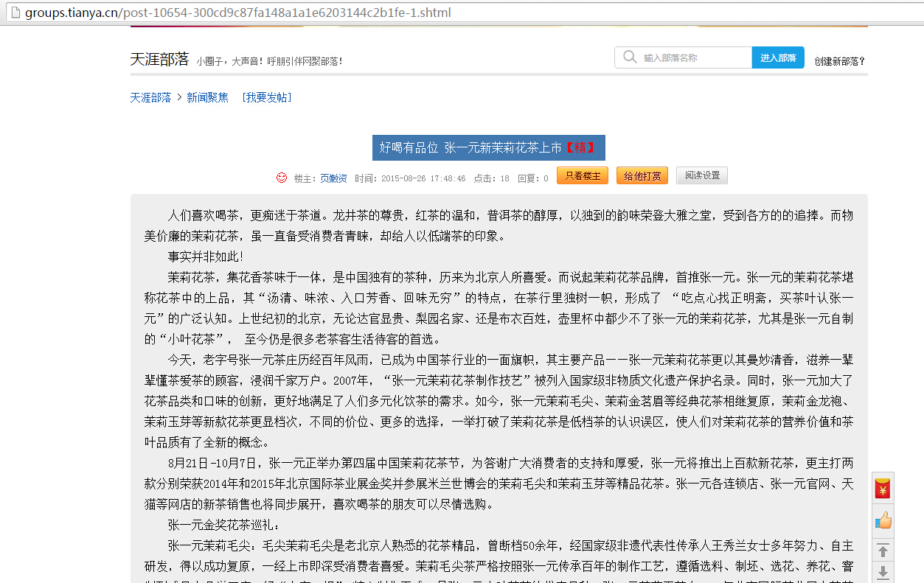Screen dimensions: 924x583
Task: Open the 天涯部落 breadcrumb link
Action: (150, 97)
